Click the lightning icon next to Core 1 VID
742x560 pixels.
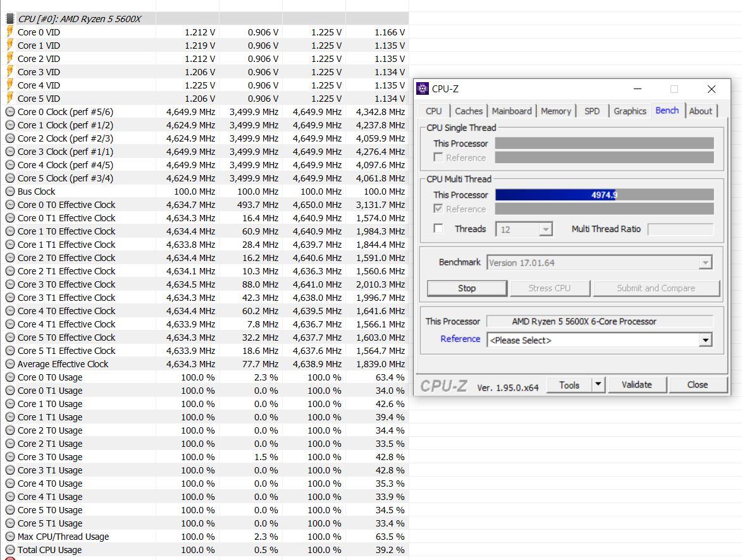pyautogui.click(x=10, y=46)
